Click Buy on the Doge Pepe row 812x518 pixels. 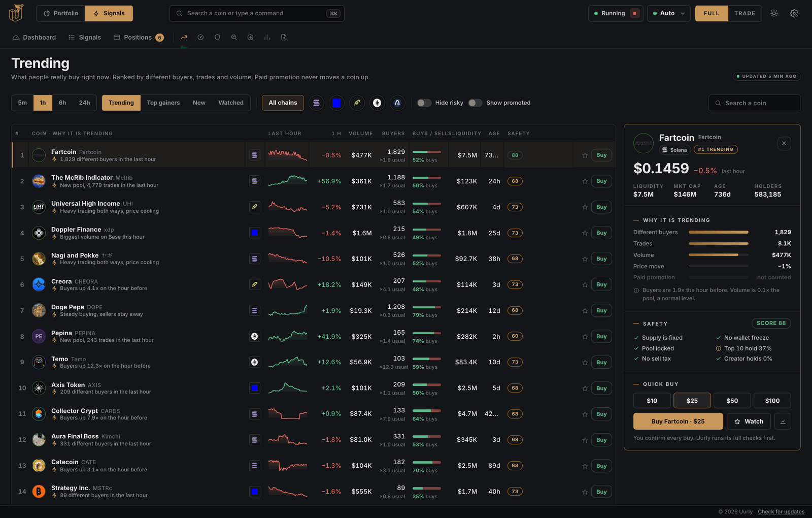[601, 311]
